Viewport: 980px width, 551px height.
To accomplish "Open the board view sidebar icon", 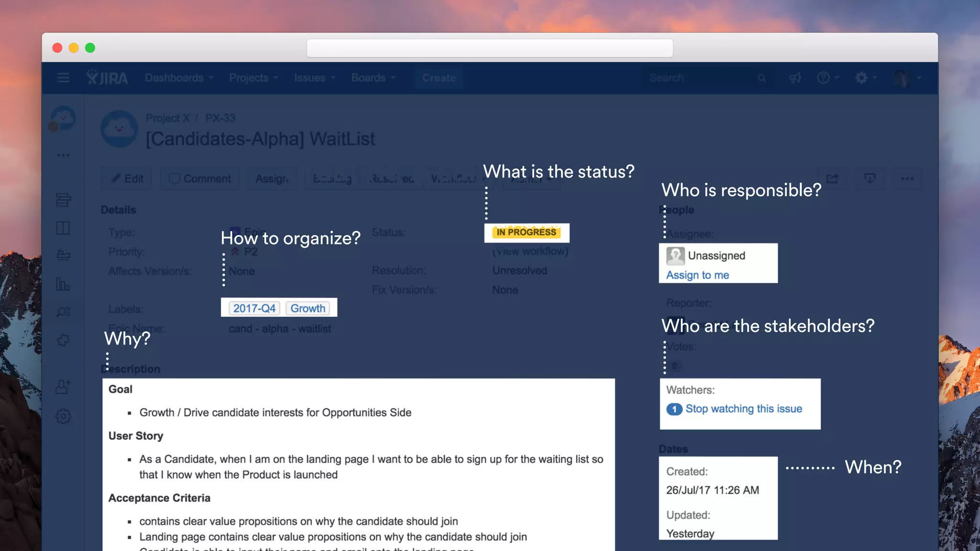I will coord(63,228).
